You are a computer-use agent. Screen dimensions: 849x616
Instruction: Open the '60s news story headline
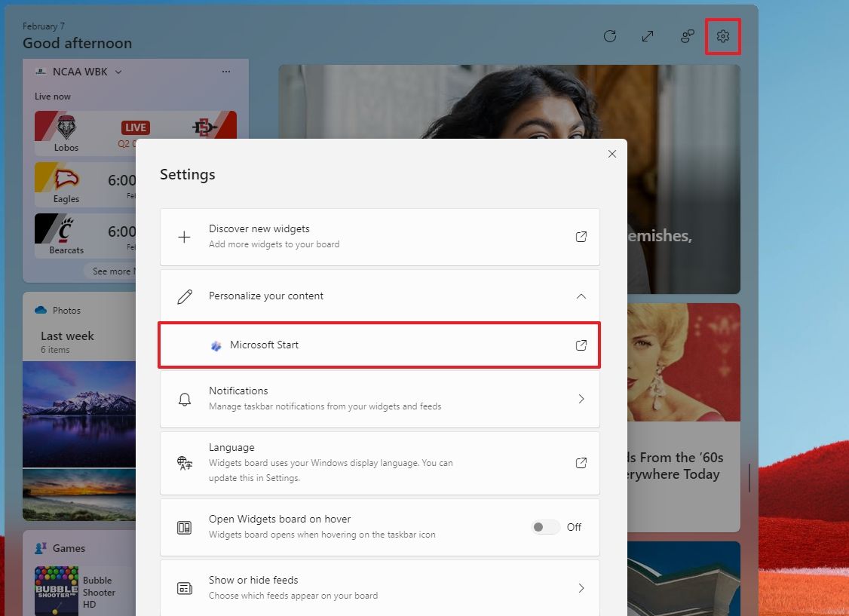point(675,466)
